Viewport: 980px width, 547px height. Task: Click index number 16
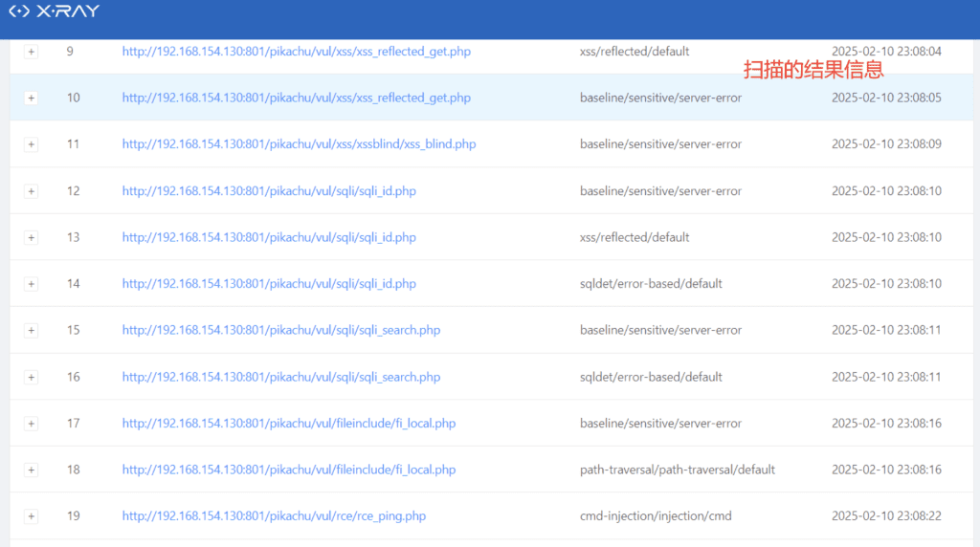tap(73, 377)
